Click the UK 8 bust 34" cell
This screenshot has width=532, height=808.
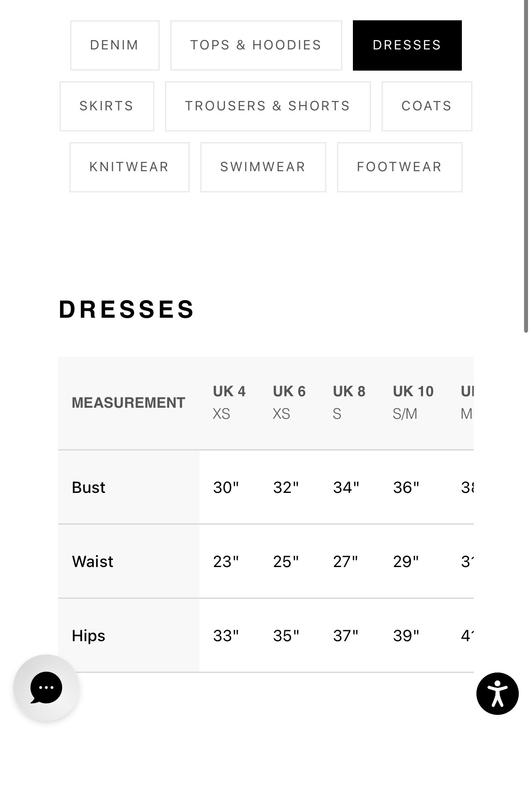coord(346,488)
